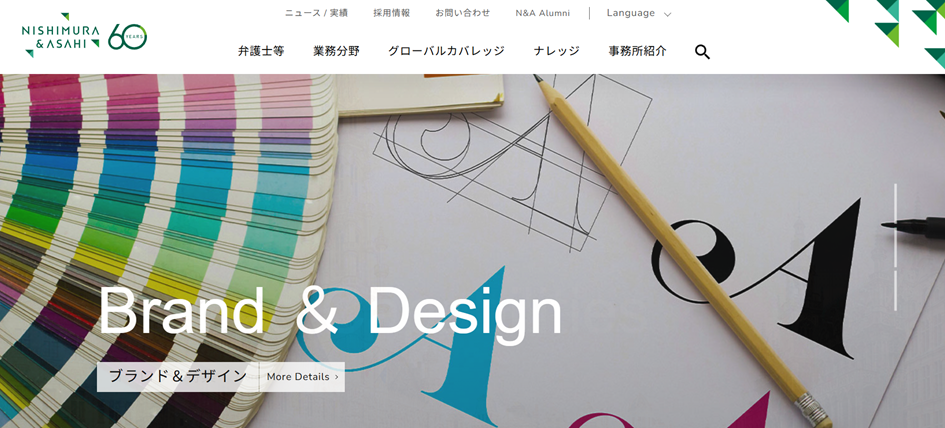This screenshot has height=428, width=945.
Task: Open the お問い合わせ contact link
Action: (x=463, y=13)
